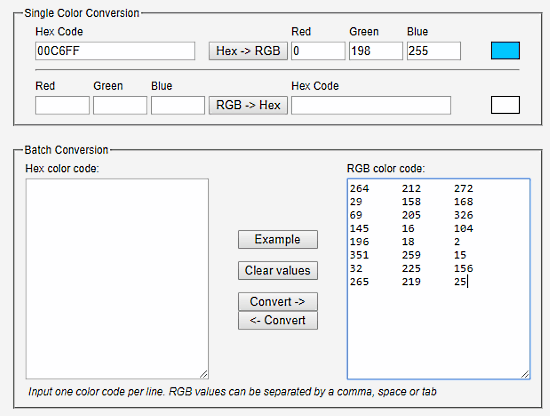Click value 272 in RGB list

click(464, 189)
